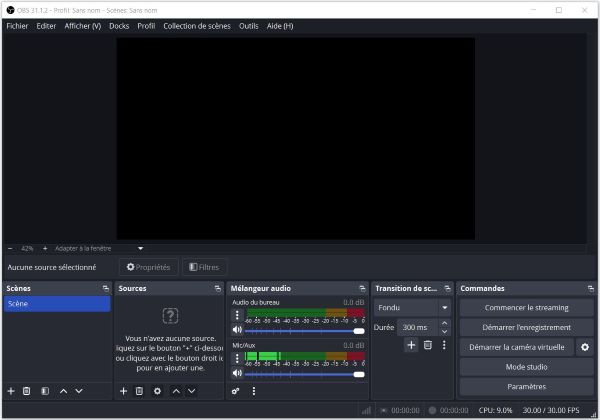
Task: Click the black preview canvas
Action: click(x=295, y=138)
